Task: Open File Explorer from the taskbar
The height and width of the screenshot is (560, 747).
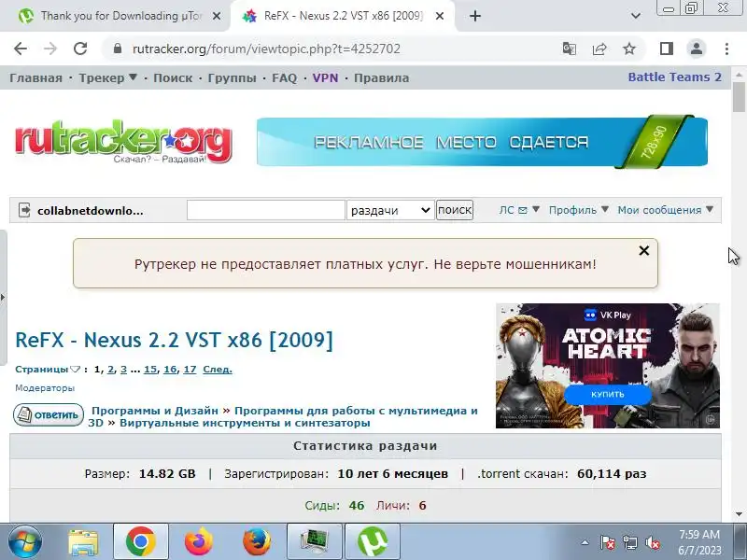Action: [83, 541]
